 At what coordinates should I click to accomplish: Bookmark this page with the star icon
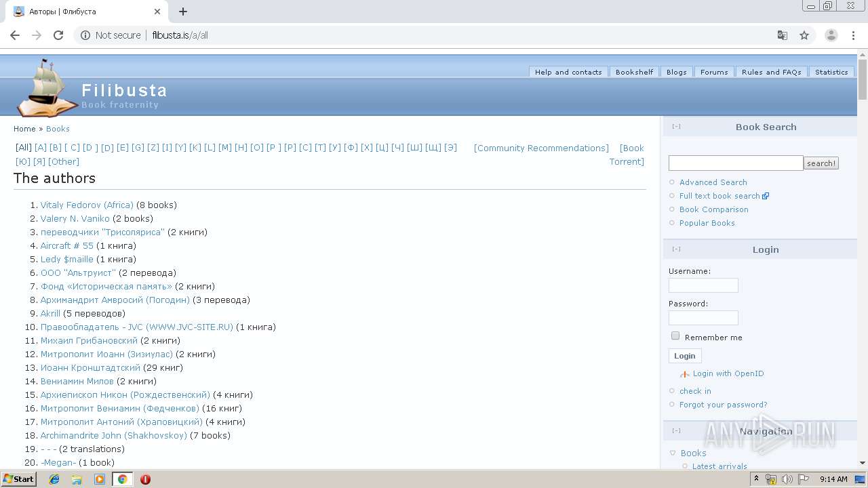[x=804, y=35]
